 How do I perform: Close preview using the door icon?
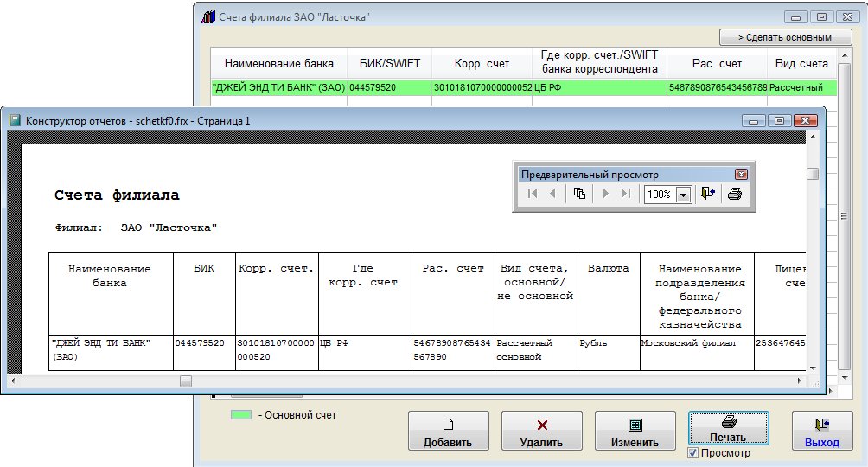coord(708,194)
